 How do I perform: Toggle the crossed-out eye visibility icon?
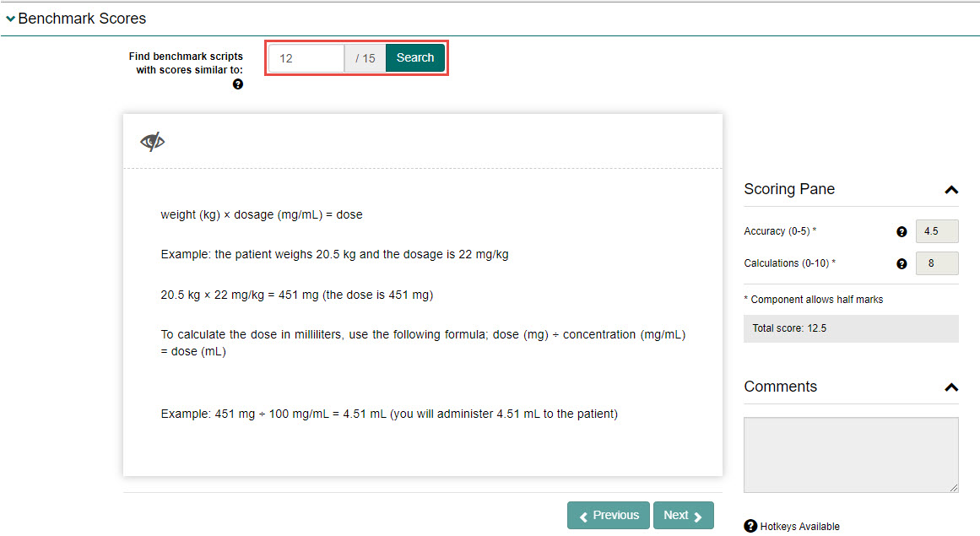[x=153, y=141]
